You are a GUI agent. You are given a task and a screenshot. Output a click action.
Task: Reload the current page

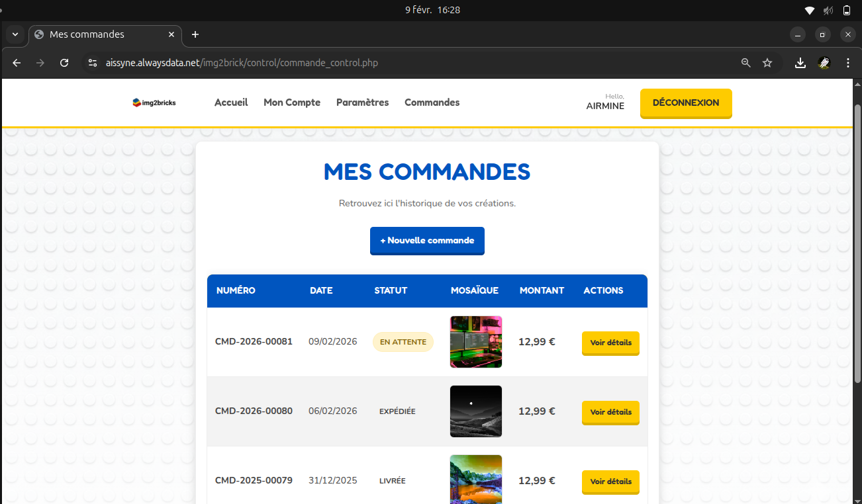64,62
